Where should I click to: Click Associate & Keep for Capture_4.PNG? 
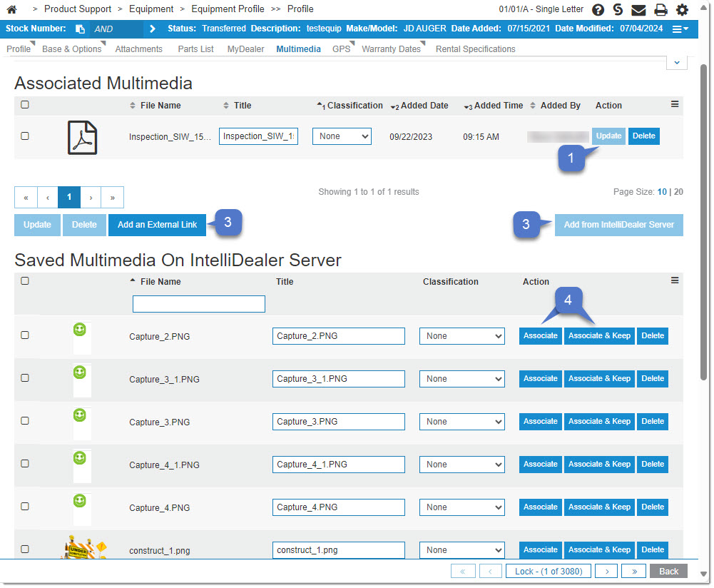click(x=599, y=507)
